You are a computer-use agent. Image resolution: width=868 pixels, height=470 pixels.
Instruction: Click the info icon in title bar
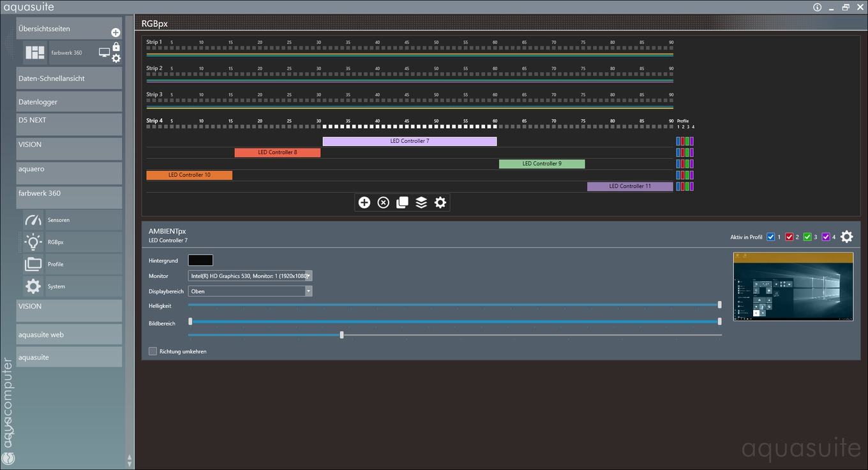[818, 7]
